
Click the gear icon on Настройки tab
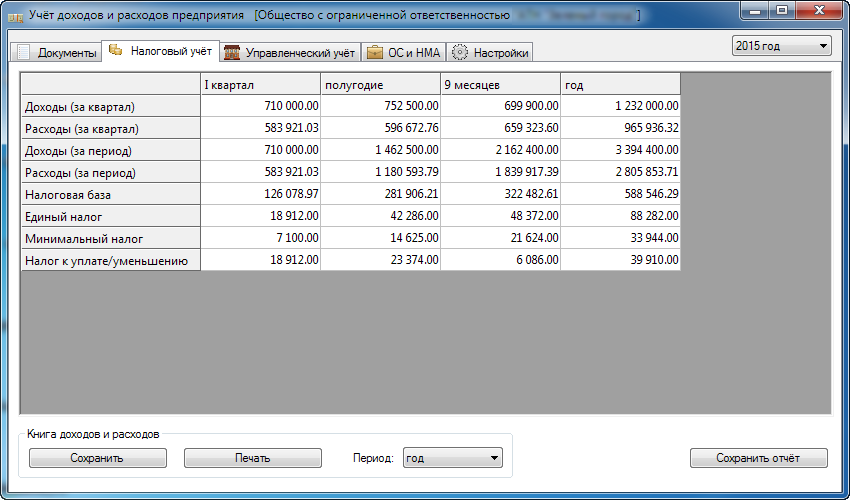point(460,52)
